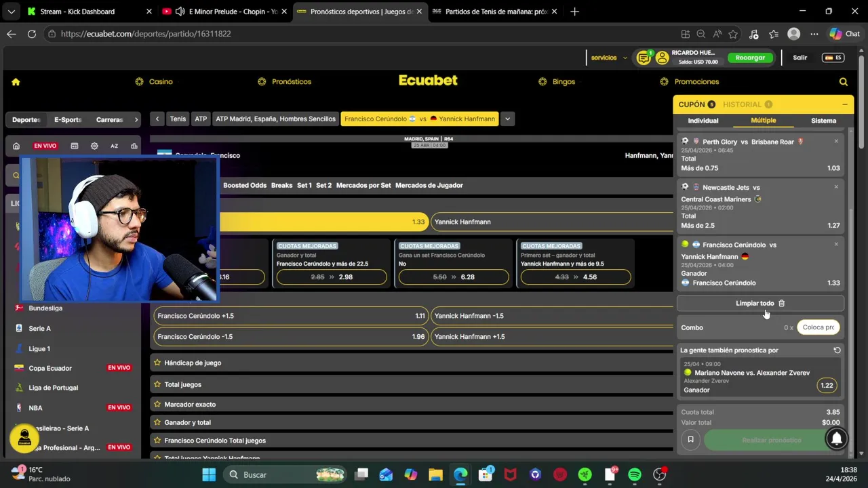Remove Perth Glory vs Brisbane Roar selection

point(836,141)
